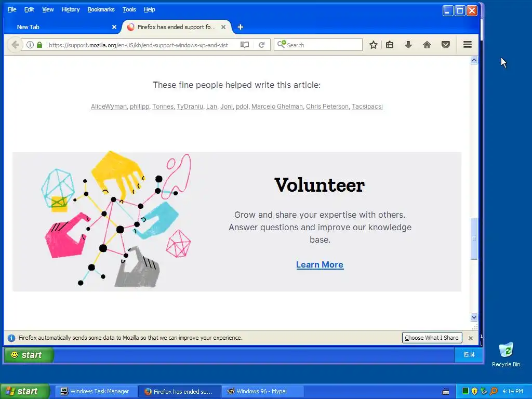The image size is (532, 399).
Task: Open Lan contributor link
Action: coord(211,107)
